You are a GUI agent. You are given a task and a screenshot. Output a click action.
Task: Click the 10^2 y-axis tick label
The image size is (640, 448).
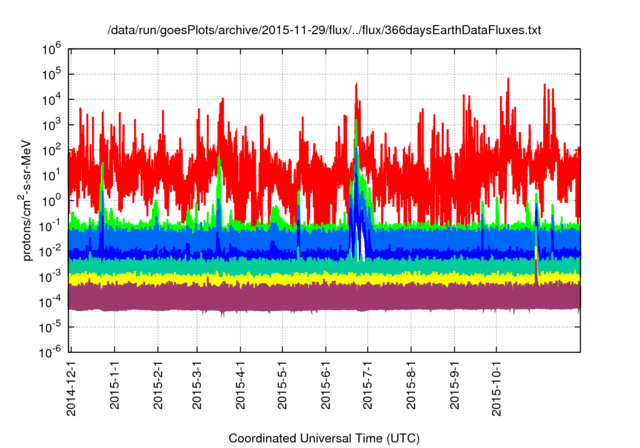[x=51, y=151]
